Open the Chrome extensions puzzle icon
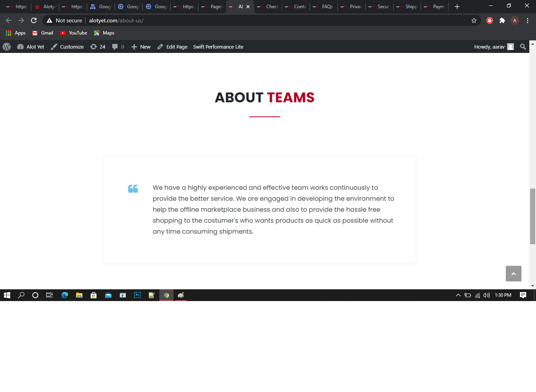 [x=502, y=20]
